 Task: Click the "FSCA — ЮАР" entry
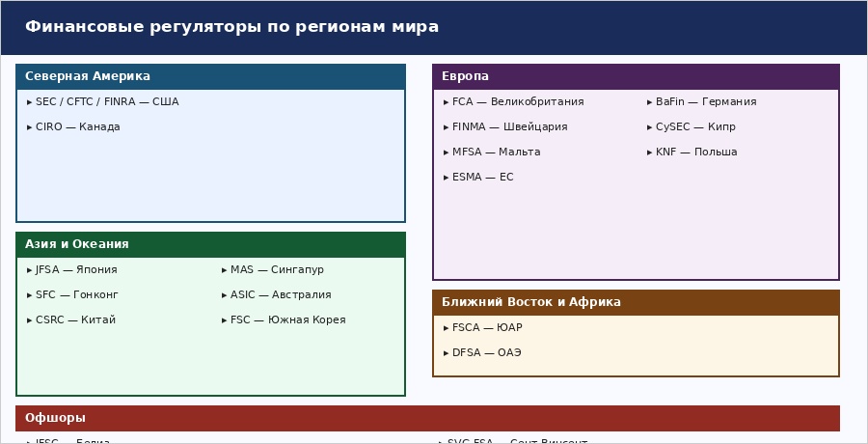[x=483, y=327]
